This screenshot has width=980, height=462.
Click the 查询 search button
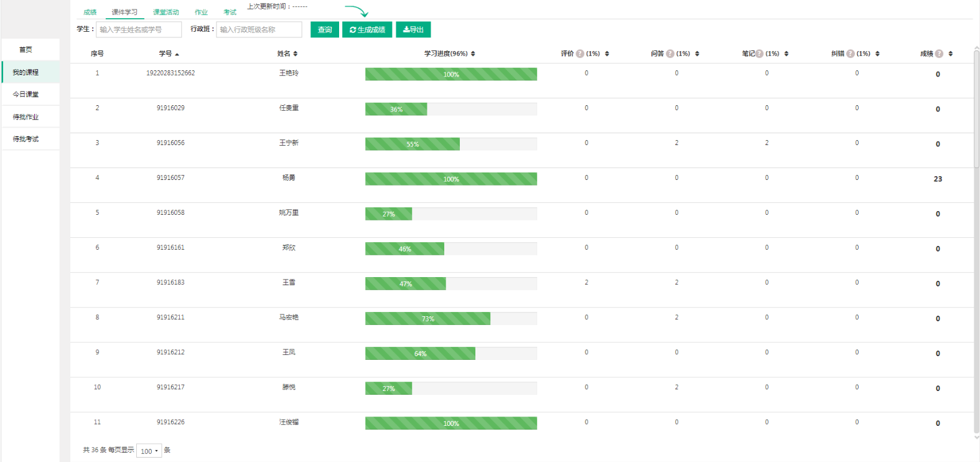click(x=325, y=29)
